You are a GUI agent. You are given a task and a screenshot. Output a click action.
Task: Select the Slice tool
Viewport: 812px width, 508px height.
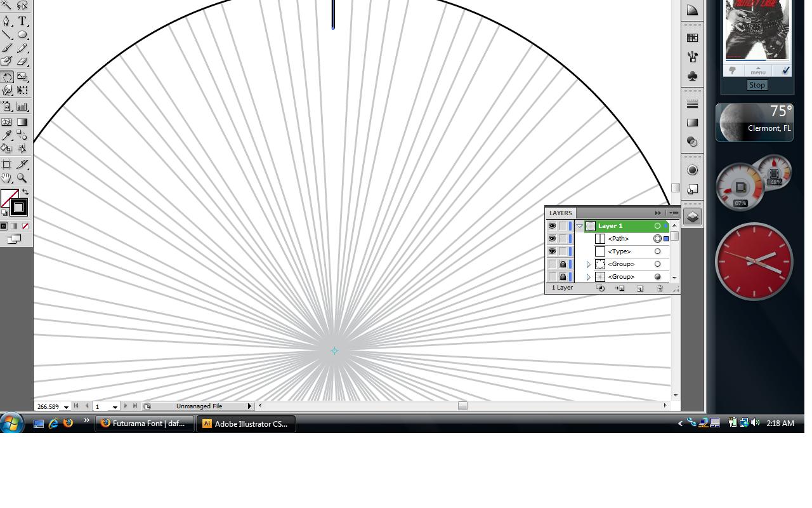[22, 164]
